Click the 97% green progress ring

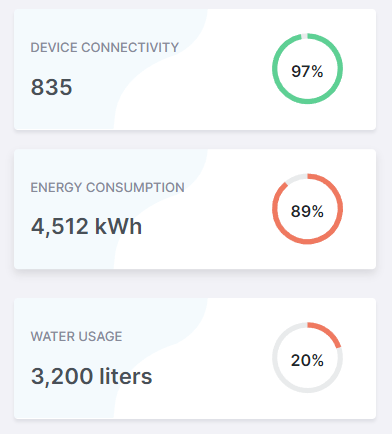307,69
